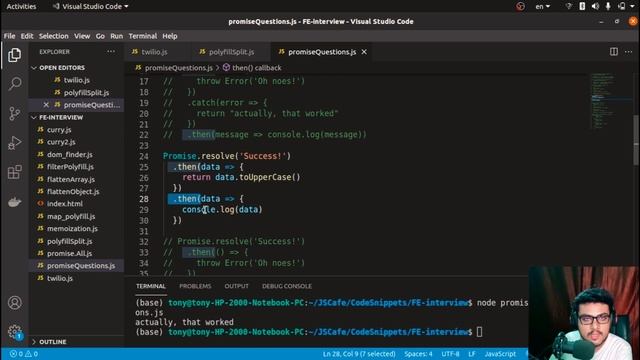Open the Go menu
Image resolution: width=640 pixels, height=360 pixels.
(x=100, y=36)
